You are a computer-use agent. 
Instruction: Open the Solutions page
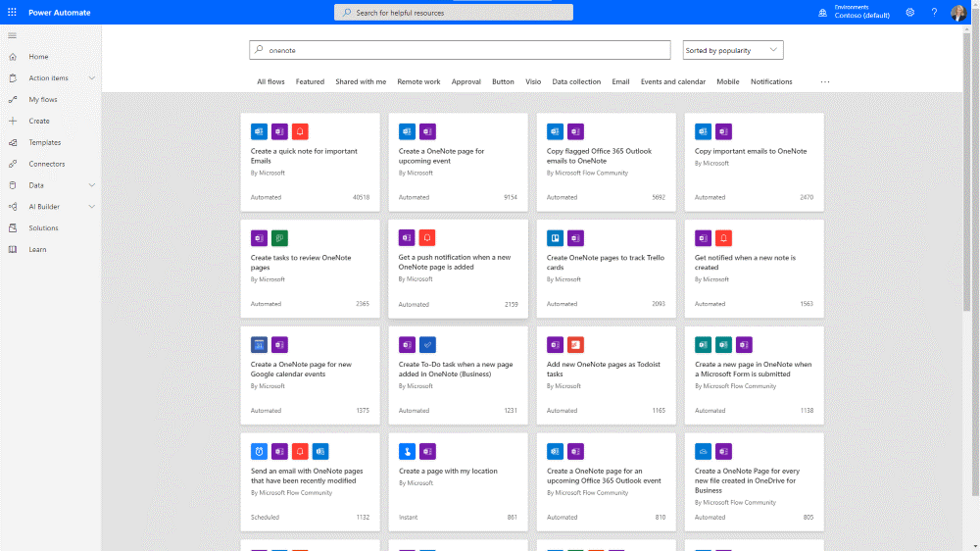click(x=43, y=228)
